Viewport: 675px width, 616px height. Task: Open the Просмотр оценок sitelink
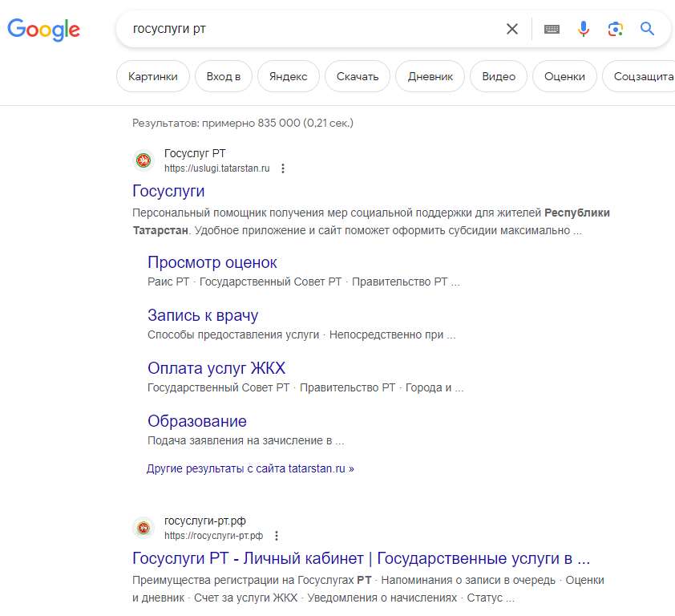pos(212,262)
